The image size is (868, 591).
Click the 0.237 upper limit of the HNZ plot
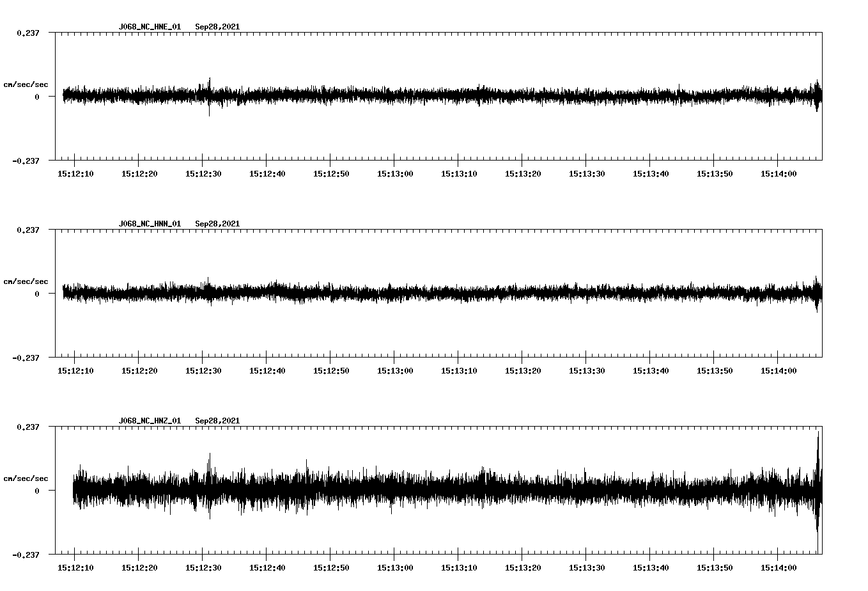click(x=28, y=427)
